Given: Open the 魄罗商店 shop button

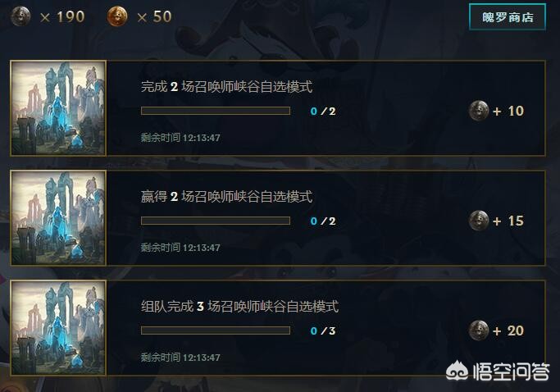Looking at the screenshot, I should click(x=508, y=17).
